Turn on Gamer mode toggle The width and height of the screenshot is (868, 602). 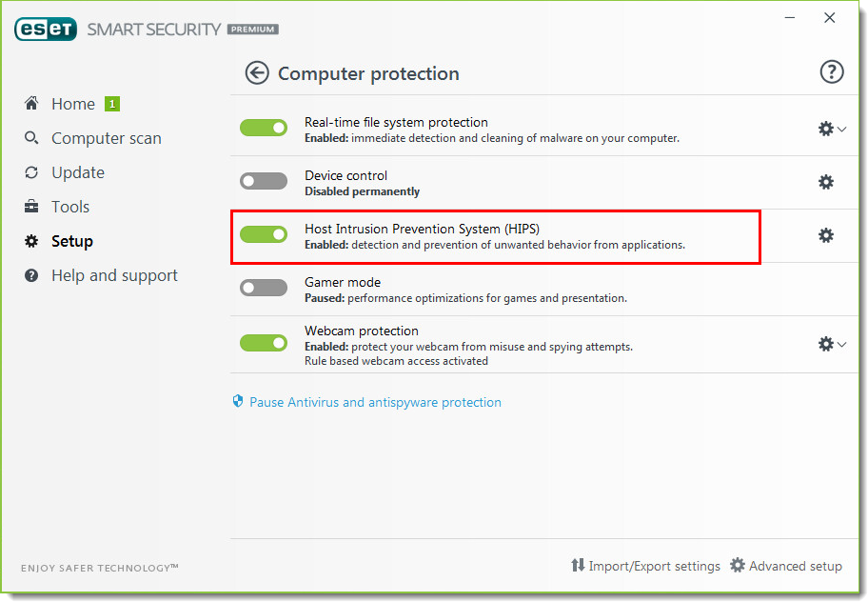tap(264, 288)
